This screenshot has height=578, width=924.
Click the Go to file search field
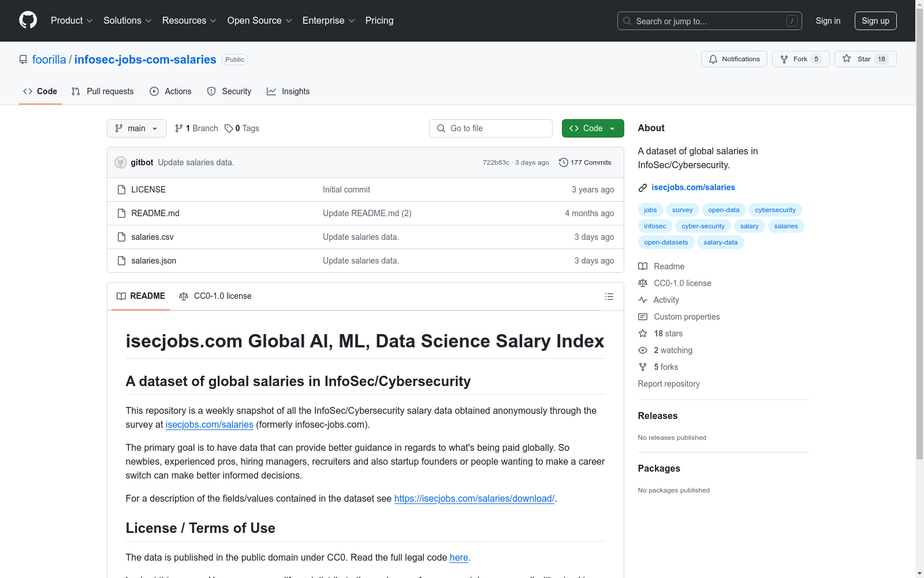[491, 128]
